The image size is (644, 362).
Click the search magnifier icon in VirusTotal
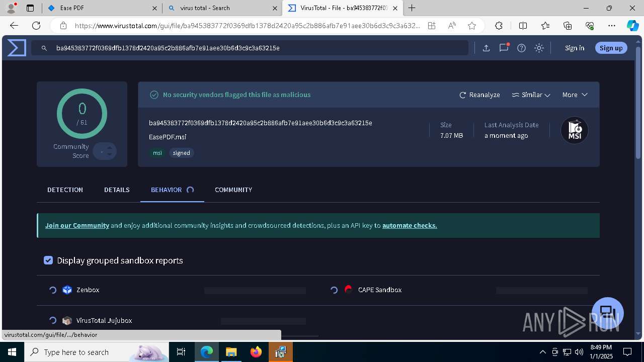pos(44,48)
